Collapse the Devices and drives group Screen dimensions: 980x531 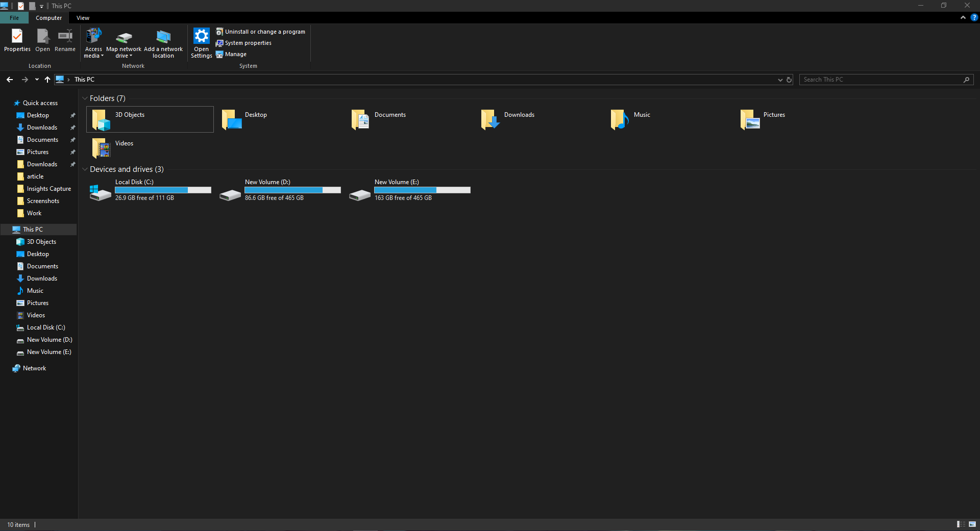(85, 169)
